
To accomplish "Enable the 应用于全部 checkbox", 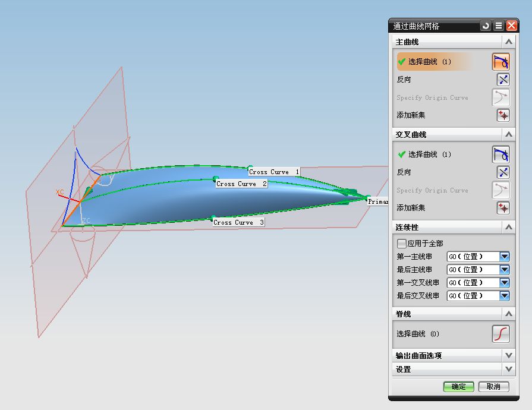I will [x=401, y=244].
